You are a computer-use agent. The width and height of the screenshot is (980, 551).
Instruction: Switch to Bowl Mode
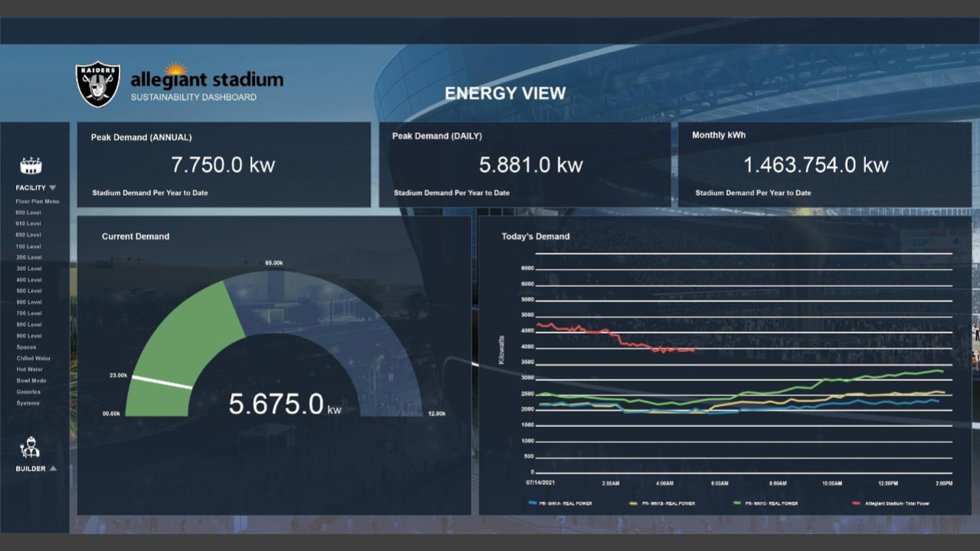coord(31,380)
